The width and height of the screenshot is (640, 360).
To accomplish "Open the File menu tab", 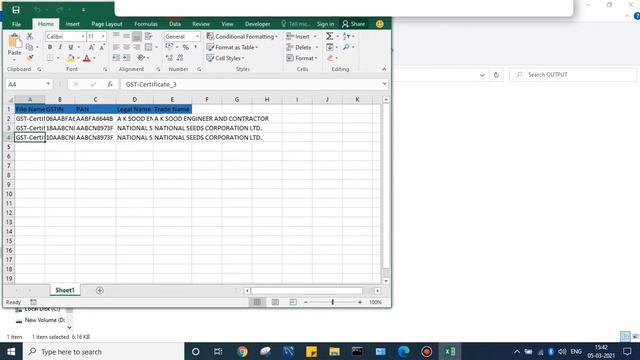I will pyautogui.click(x=17, y=24).
